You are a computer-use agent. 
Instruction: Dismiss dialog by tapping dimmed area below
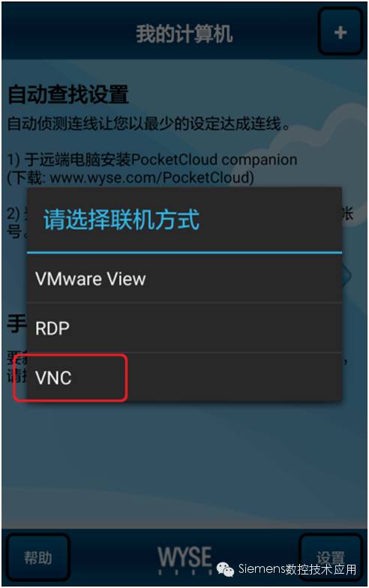[184, 465]
